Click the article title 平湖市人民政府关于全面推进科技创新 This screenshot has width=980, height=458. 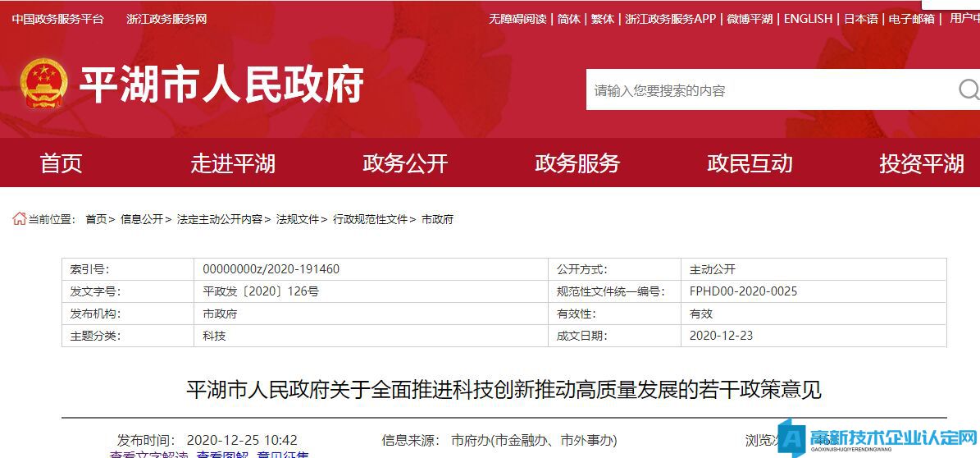[504, 390]
